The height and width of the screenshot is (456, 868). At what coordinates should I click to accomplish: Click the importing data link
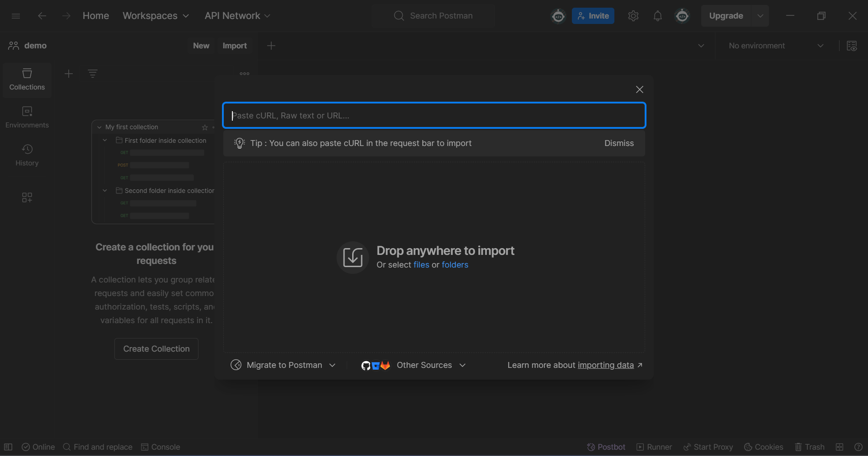pos(605,365)
